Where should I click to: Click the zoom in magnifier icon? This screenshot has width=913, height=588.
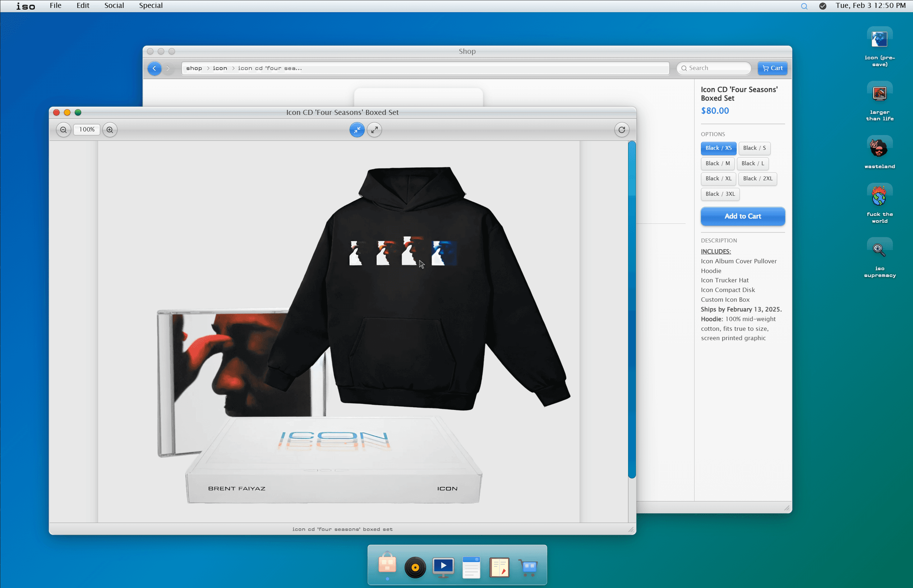[x=110, y=130]
